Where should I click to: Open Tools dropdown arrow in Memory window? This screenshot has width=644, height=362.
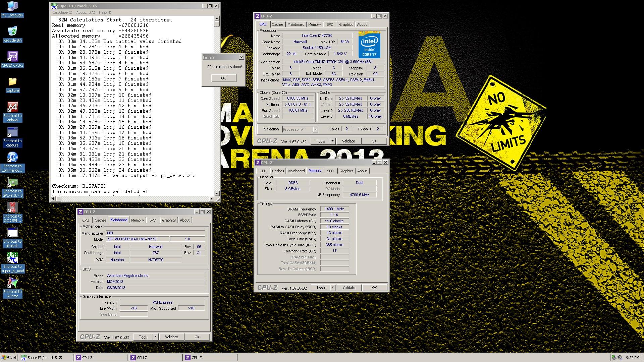(x=333, y=288)
